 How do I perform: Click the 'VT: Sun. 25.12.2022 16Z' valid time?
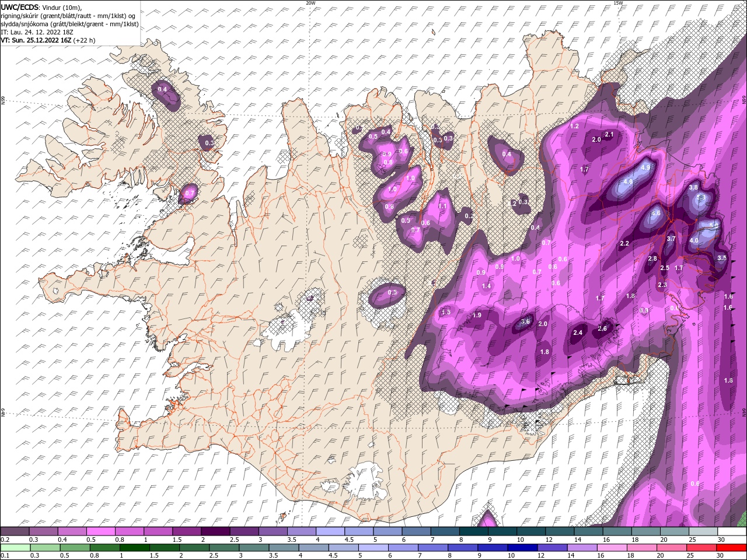tap(36, 40)
